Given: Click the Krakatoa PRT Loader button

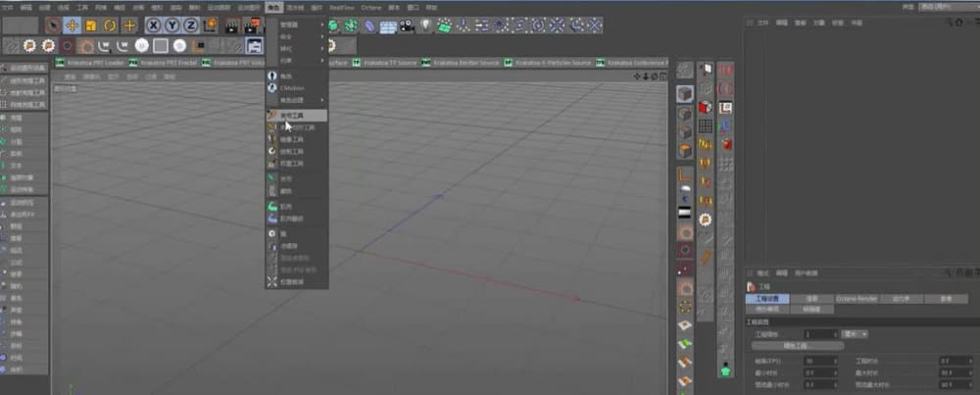Looking at the screenshot, I should (x=90, y=63).
